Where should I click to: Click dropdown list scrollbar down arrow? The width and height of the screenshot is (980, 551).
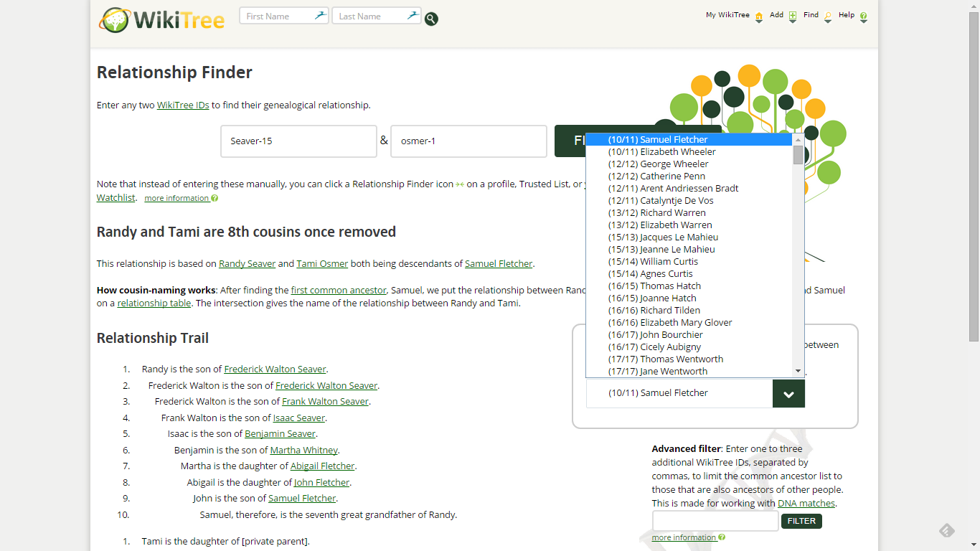click(798, 371)
